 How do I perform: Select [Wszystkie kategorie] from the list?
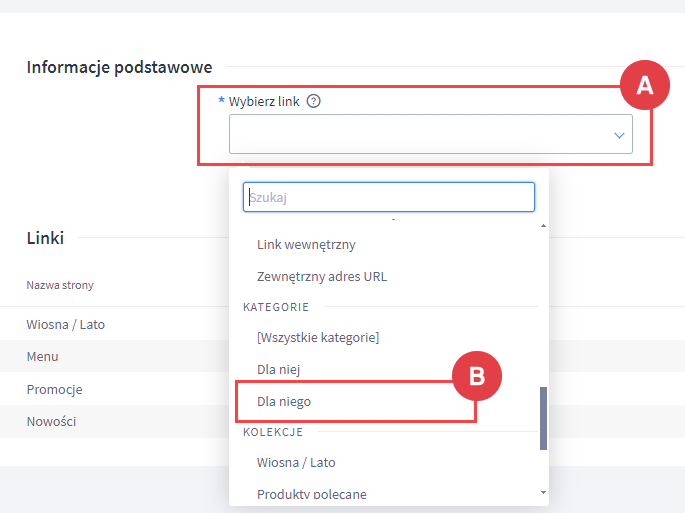[318, 337]
